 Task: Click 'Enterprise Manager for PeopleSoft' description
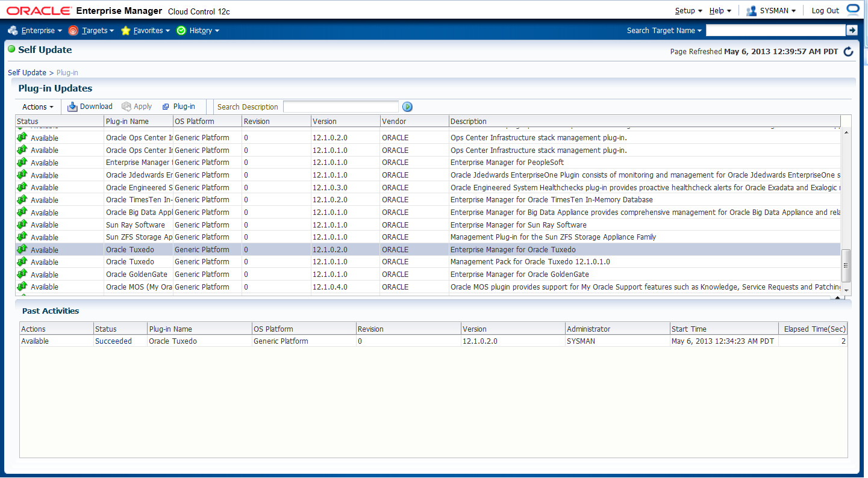coord(507,163)
